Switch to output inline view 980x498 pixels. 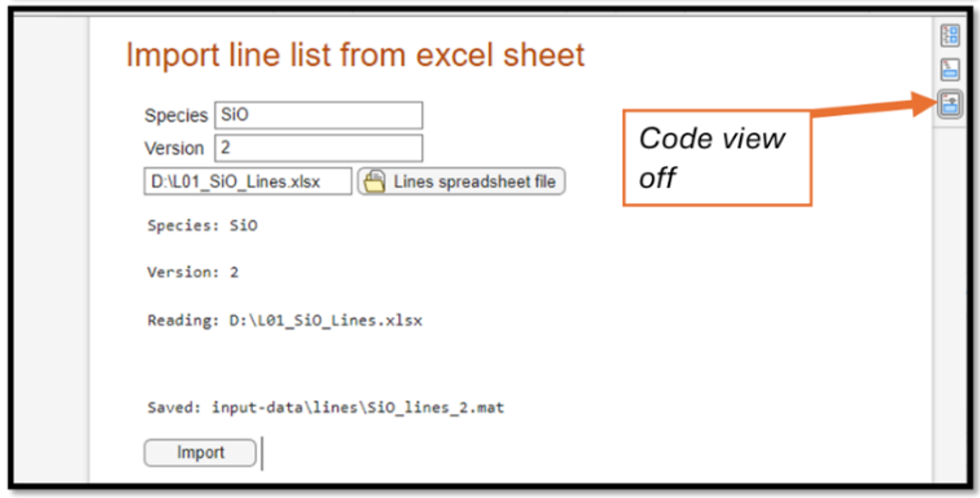pos(950,70)
